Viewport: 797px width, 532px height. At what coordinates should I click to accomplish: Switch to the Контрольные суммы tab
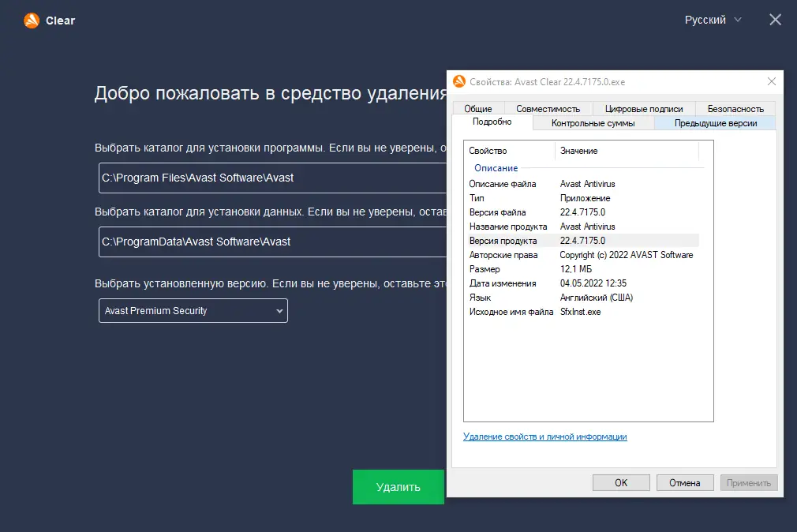(593, 123)
